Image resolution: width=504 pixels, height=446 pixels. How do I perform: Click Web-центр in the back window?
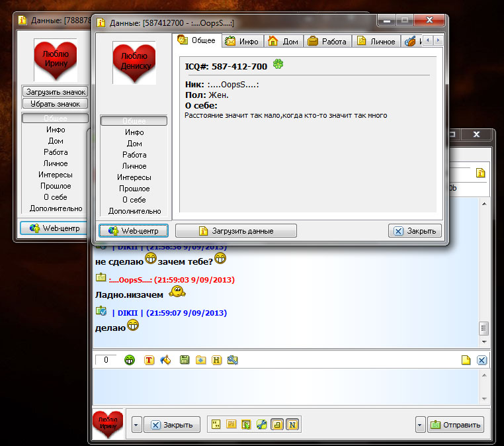(55, 228)
